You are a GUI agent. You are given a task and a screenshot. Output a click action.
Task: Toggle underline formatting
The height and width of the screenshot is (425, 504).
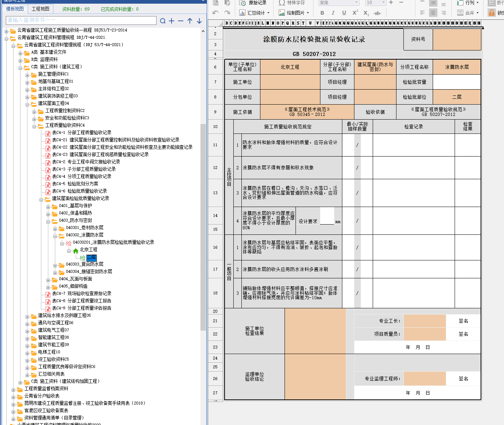click(344, 13)
